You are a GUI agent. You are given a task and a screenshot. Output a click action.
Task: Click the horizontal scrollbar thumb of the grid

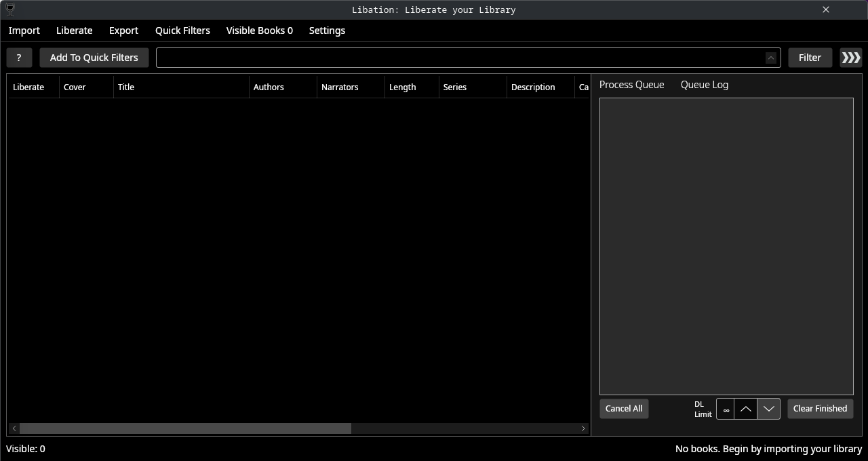click(185, 428)
